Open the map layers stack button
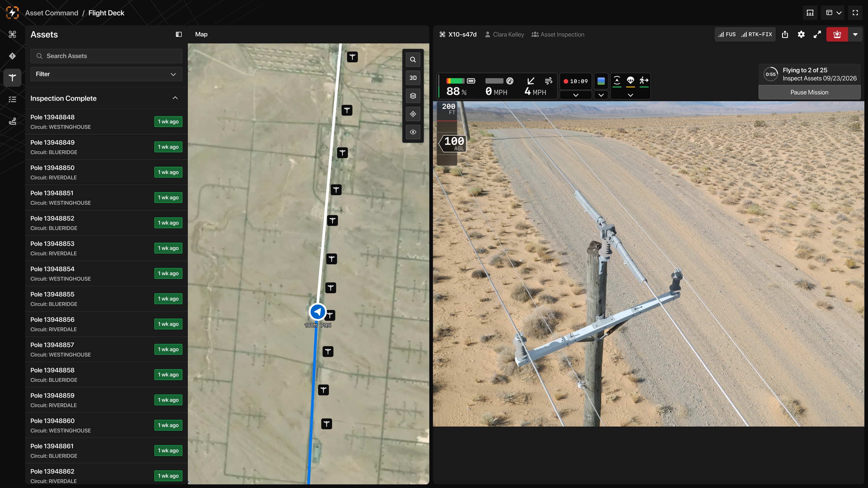 (413, 96)
